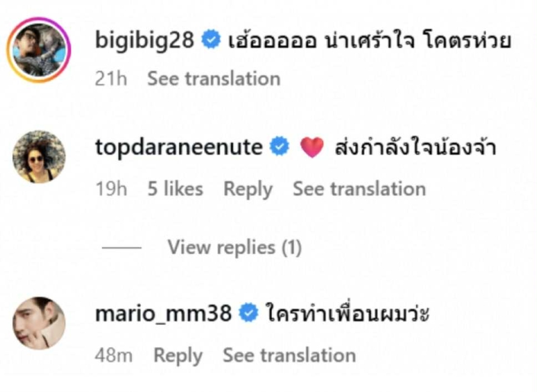The height and width of the screenshot is (392, 537).
Task: Open the mario_mm38 username profile
Action: [164, 313]
